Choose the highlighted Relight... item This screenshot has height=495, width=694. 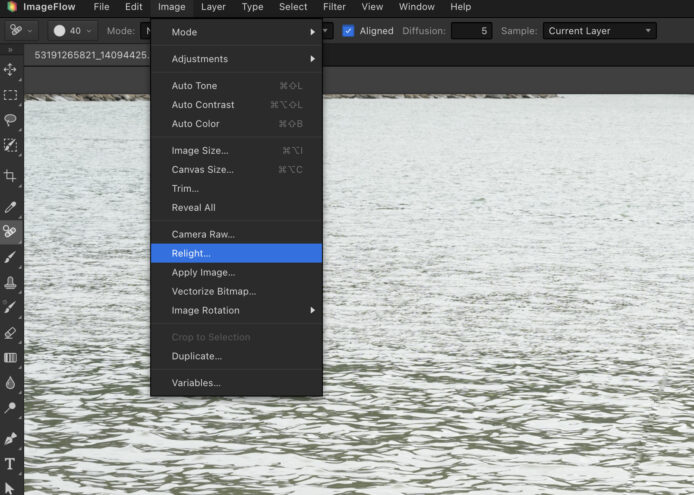tap(236, 253)
